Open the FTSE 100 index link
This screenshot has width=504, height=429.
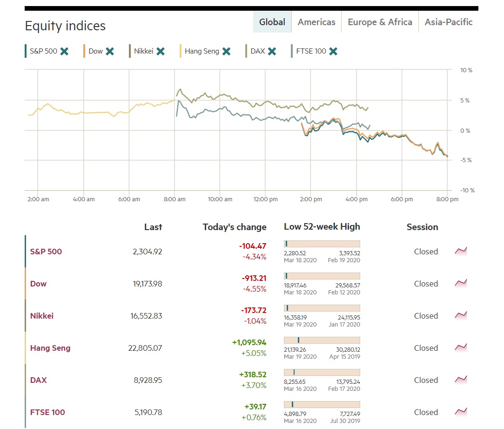47,413
